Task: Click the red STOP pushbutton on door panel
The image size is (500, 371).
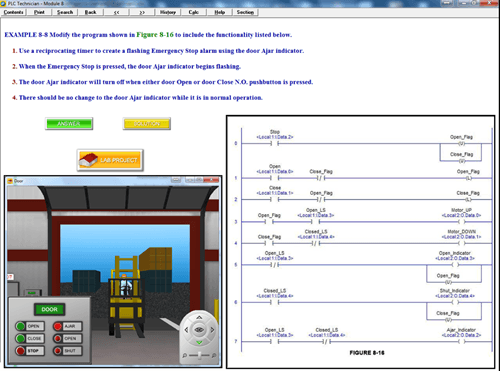Action: pos(21,351)
